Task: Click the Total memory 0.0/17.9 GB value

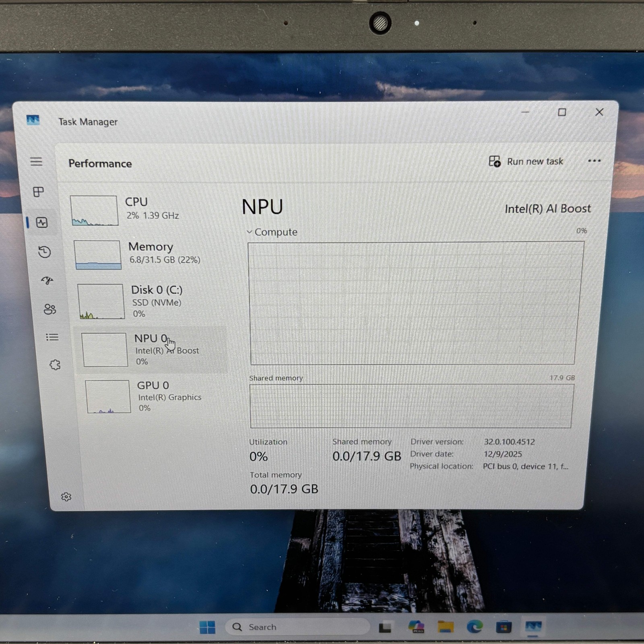Action: click(284, 489)
